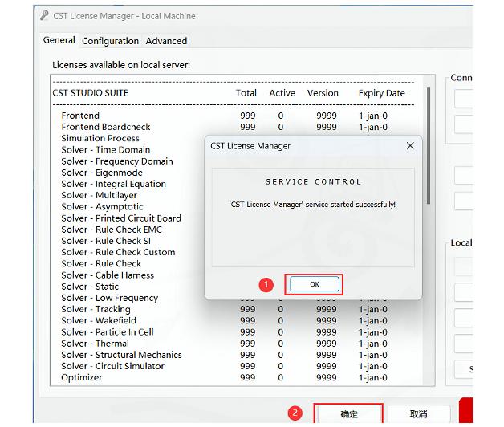Screen dimensions: 504x427
Task: Select Solver - Cable Harness row
Action: (x=108, y=275)
